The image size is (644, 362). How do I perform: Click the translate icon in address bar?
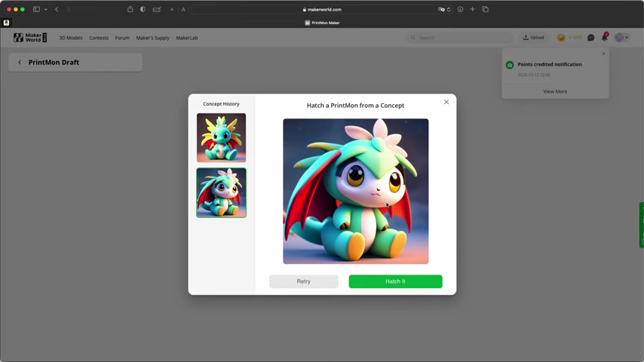coord(441,10)
